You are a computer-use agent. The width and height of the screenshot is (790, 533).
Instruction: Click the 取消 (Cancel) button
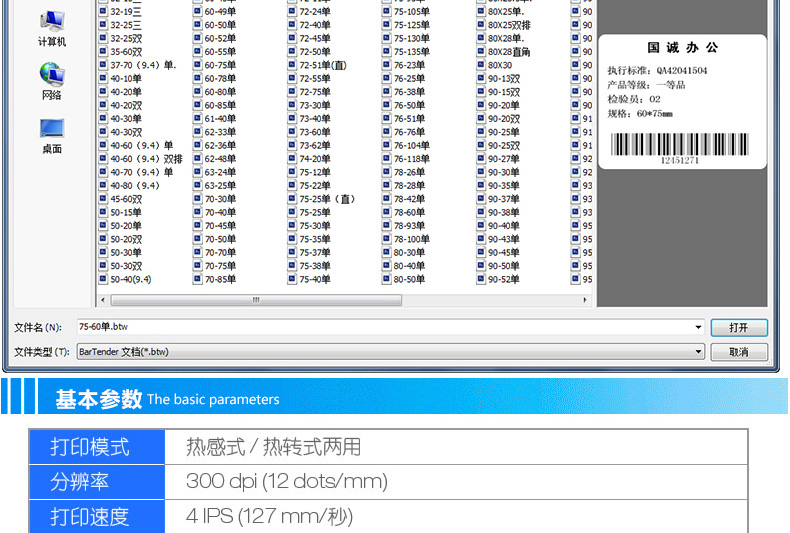pos(739,352)
